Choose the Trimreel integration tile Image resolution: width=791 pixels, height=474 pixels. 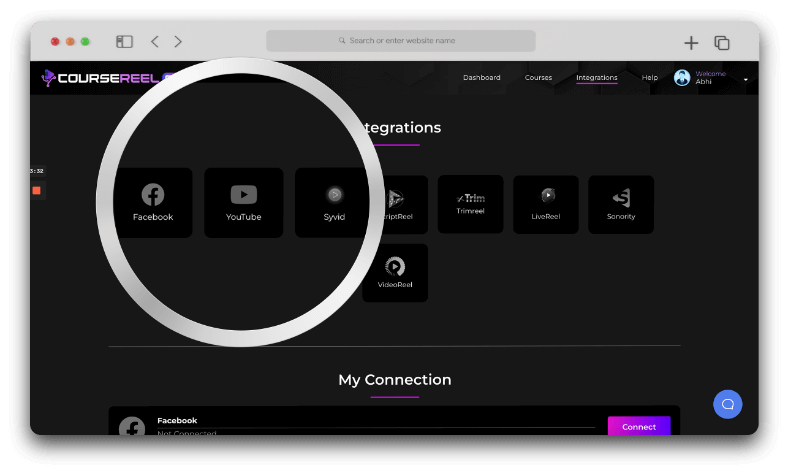(x=470, y=204)
